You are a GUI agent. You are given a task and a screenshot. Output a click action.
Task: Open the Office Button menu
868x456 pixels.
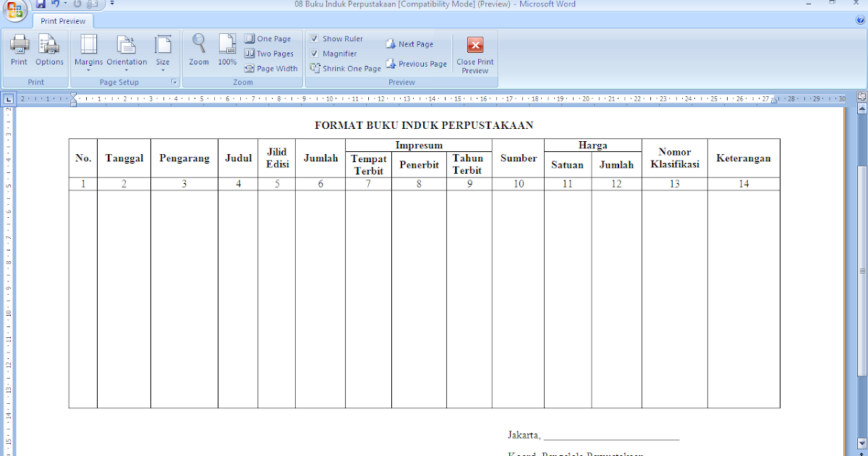(14, 9)
